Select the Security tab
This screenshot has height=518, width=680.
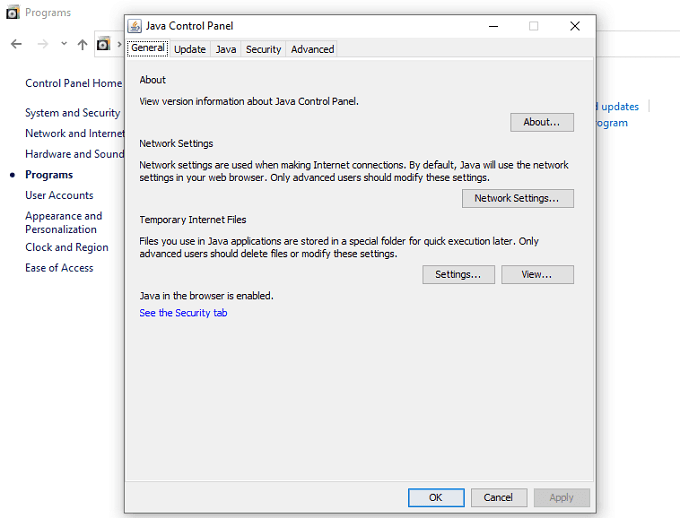click(263, 49)
